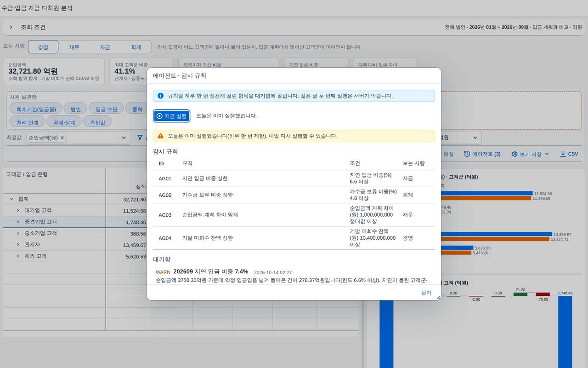Expand the 대기업 고객 row
Screen dimensions: 588x368
[x=18, y=211]
